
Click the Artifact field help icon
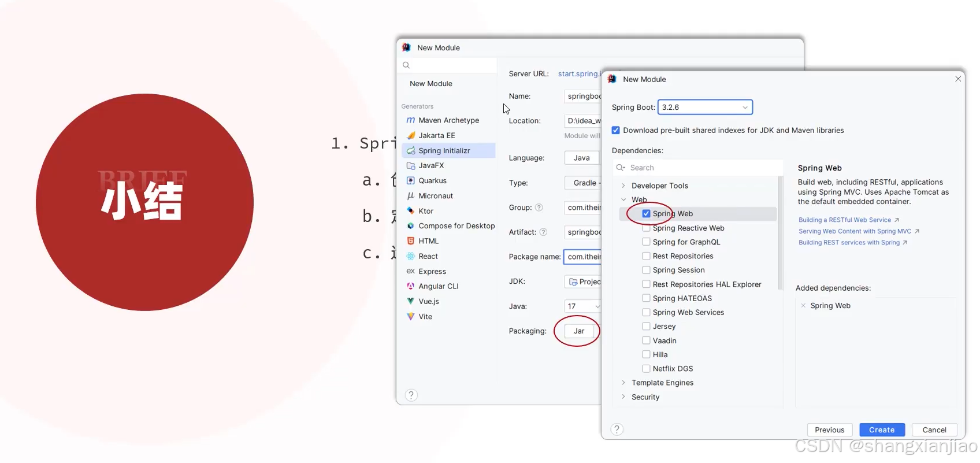(x=543, y=232)
